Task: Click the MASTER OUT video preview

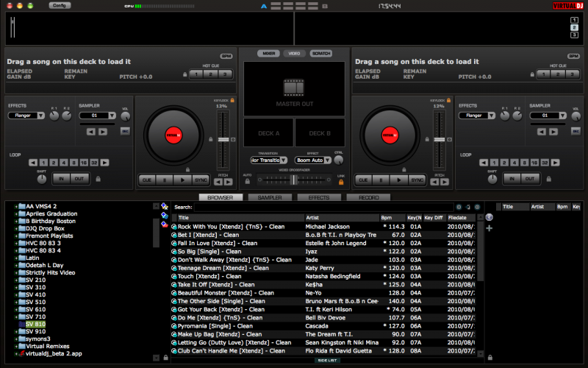Action: coord(295,89)
